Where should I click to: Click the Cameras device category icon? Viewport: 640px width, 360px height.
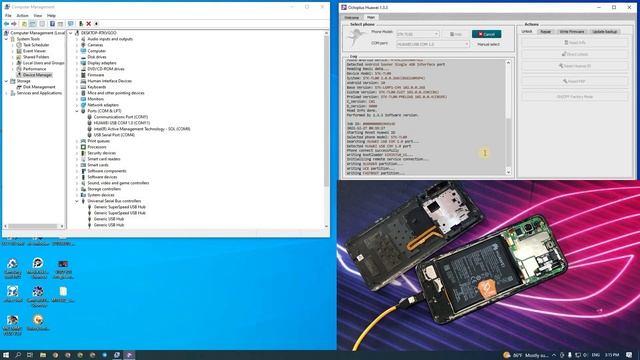coord(83,45)
